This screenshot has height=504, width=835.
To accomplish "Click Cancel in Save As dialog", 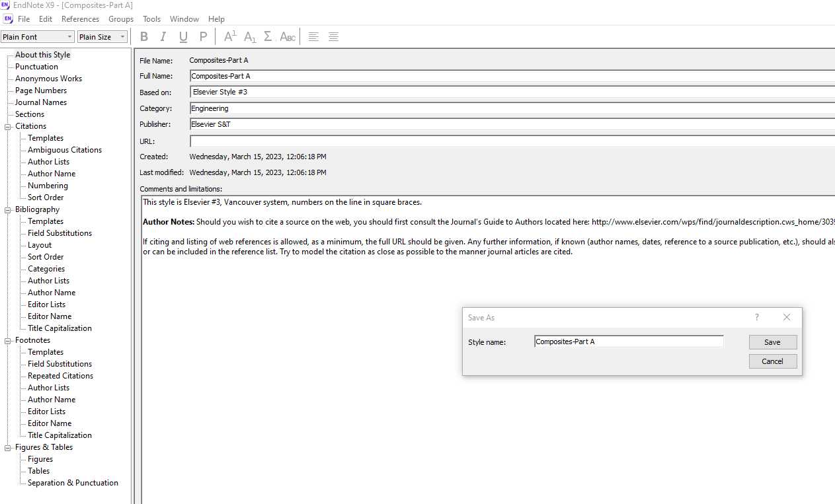I will coord(773,361).
